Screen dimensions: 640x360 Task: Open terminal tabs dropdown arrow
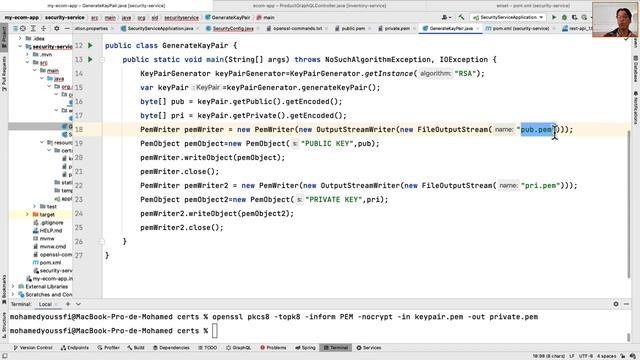point(78,304)
